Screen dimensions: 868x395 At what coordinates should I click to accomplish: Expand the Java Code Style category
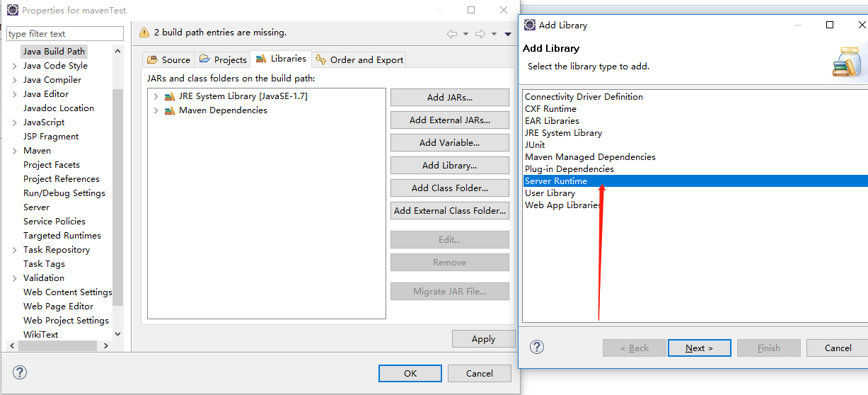[x=14, y=66]
